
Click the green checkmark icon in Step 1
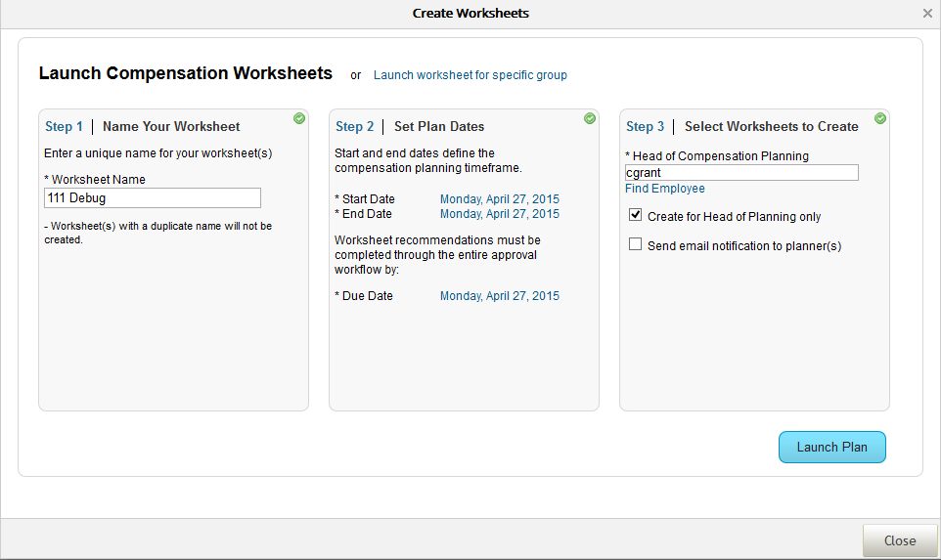299,118
